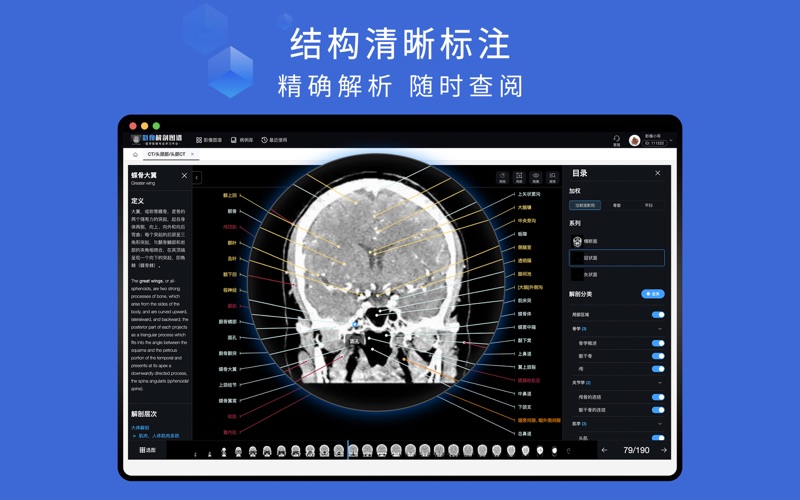Select the first 加权 option tab
The height and width of the screenshot is (500, 800).
click(585, 205)
